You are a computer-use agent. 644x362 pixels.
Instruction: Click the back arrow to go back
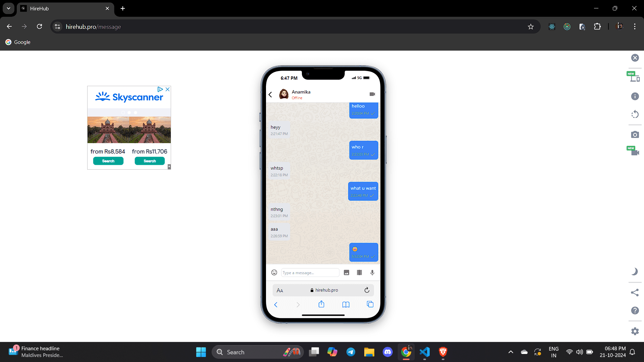(271, 94)
